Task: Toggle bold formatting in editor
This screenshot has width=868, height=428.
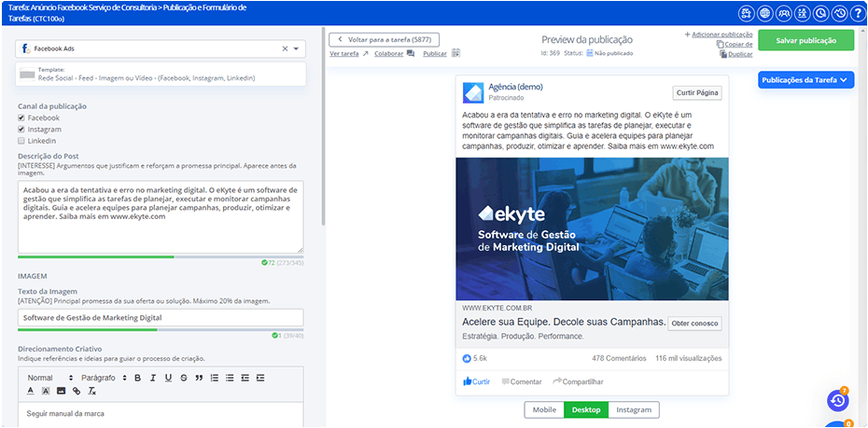Action: tap(138, 378)
